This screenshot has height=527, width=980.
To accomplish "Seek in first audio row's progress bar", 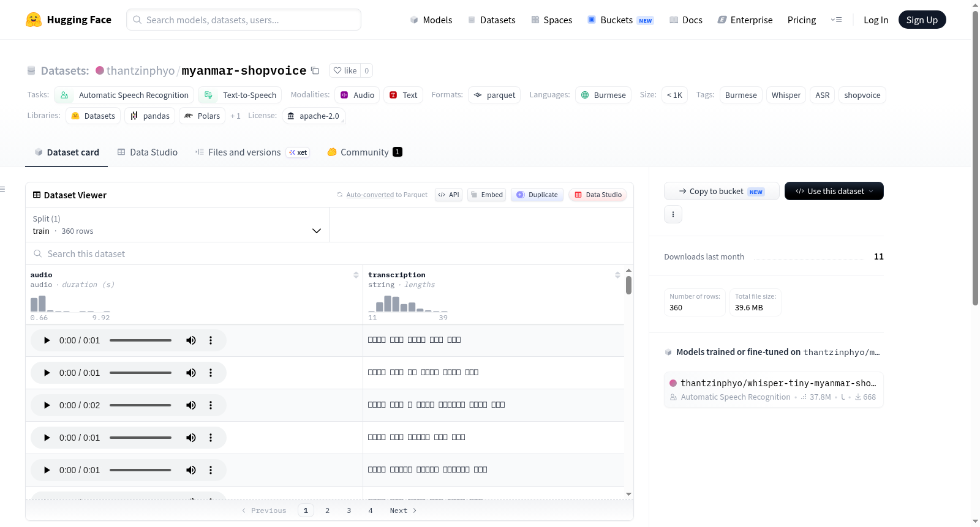I will (x=140, y=340).
